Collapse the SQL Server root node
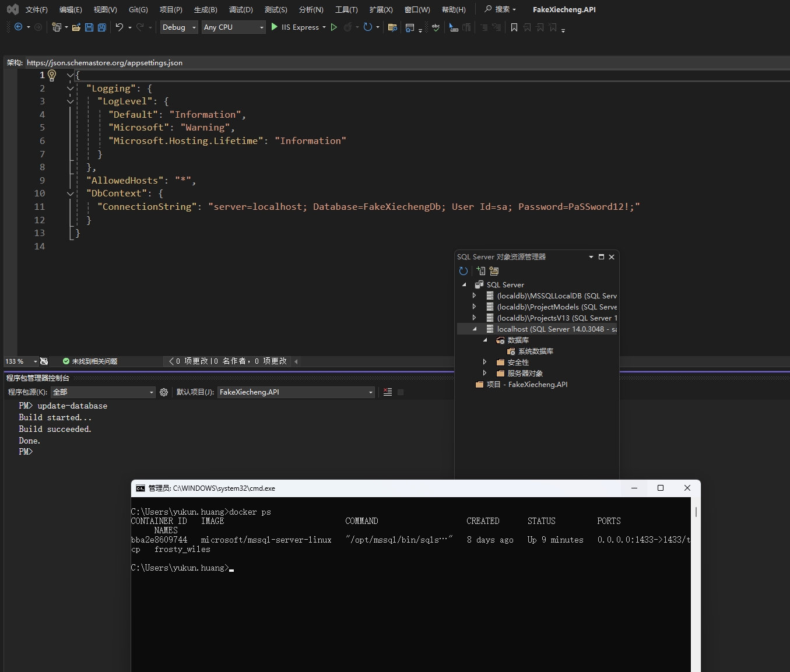This screenshot has width=790, height=672. 464,285
